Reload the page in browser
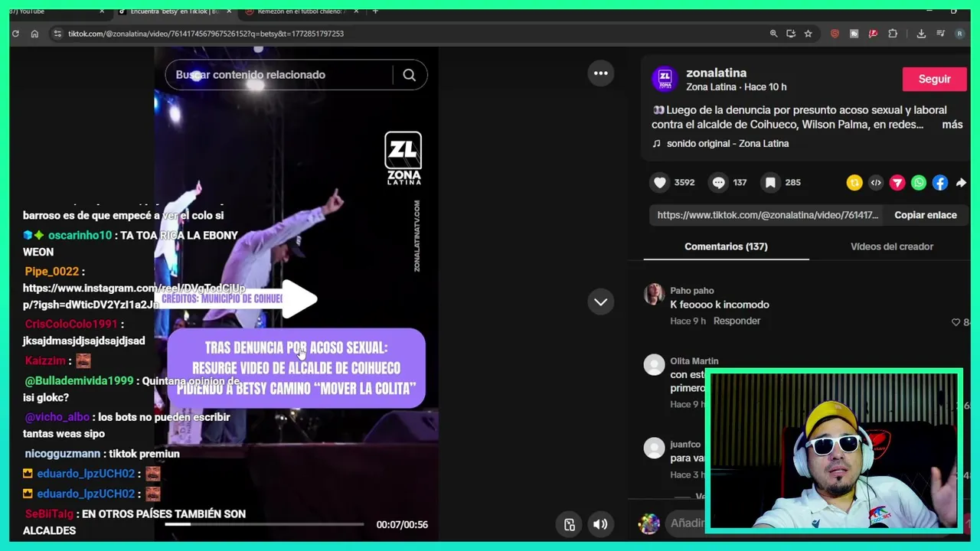Screen dimensions: 980x551 pos(15,34)
